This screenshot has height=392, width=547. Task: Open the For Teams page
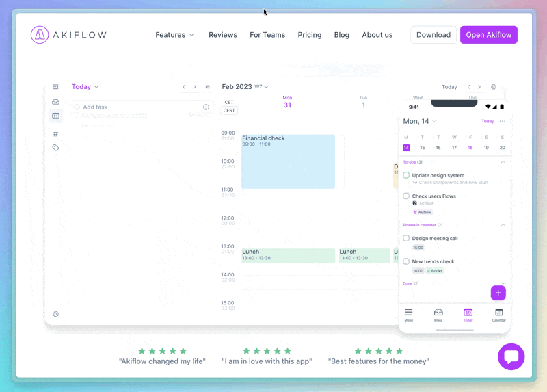267,35
